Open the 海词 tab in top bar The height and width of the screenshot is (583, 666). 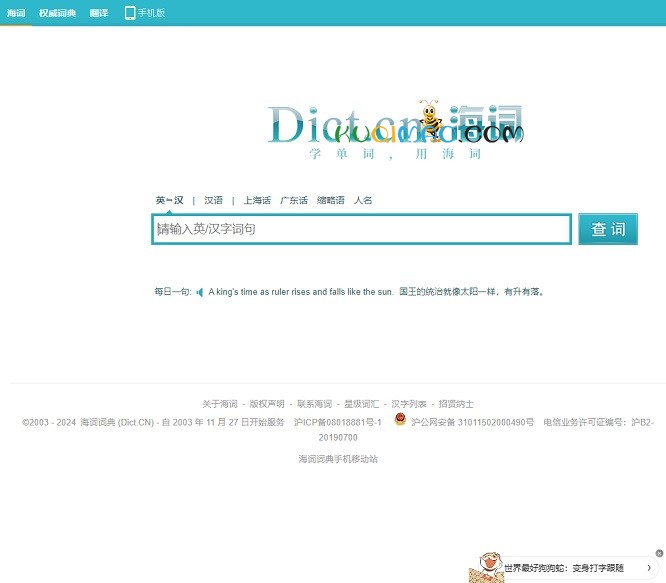coord(16,13)
